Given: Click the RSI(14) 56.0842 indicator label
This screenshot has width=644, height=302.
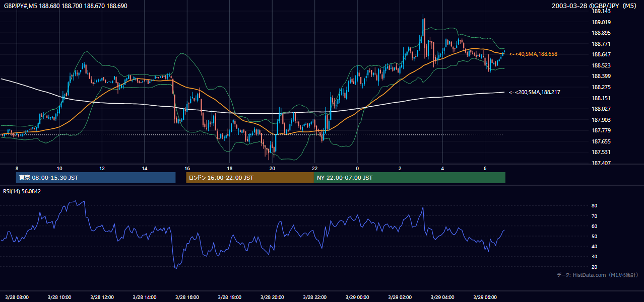Looking at the screenshot, I should 22,191.
